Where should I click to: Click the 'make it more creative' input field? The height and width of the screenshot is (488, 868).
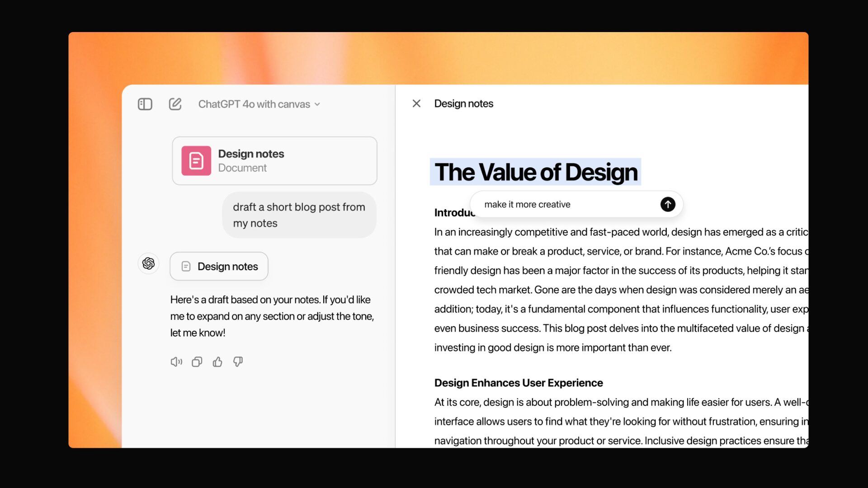(565, 204)
